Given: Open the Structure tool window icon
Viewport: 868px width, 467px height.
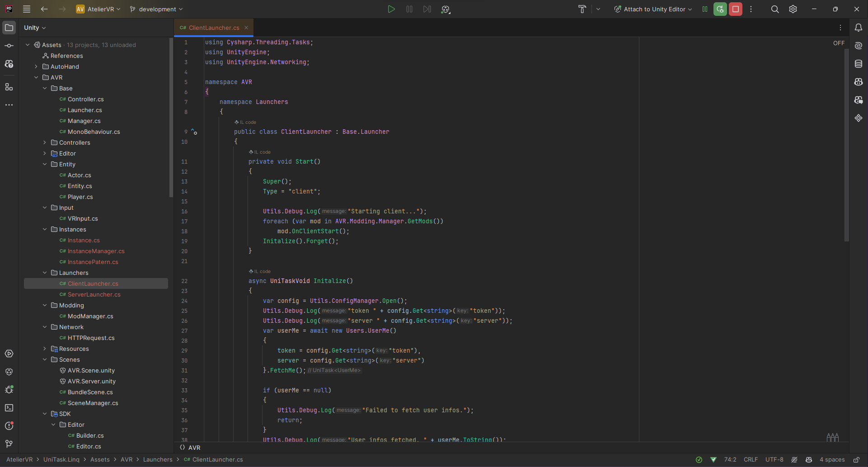Looking at the screenshot, I should coord(9,87).
